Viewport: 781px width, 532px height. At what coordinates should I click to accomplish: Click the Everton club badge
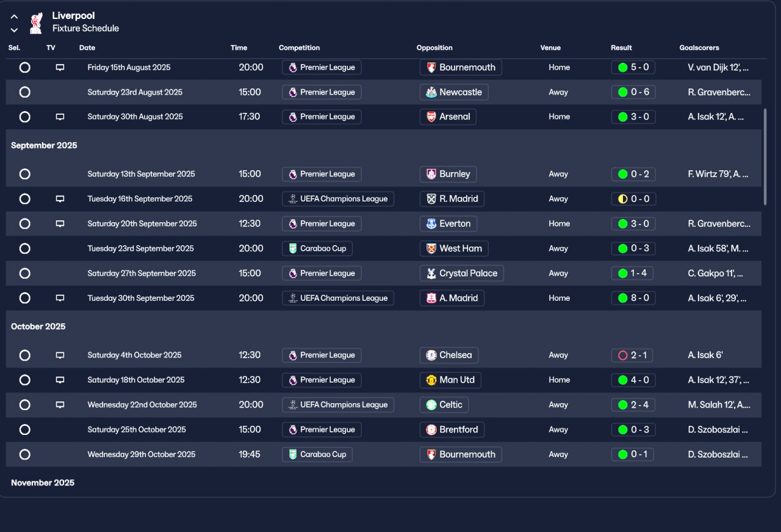tap(431, 224)
